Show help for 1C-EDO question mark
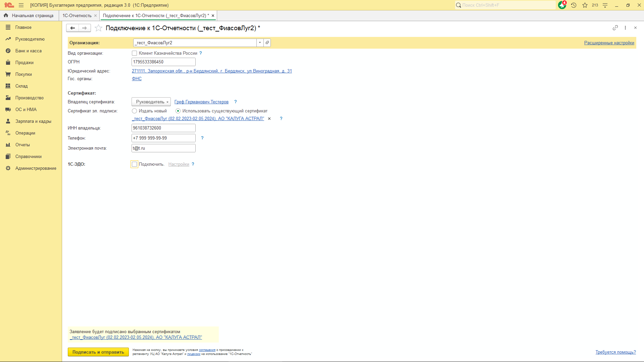The height and width of the screenshot is (362, 644). [x=193, y=164]
